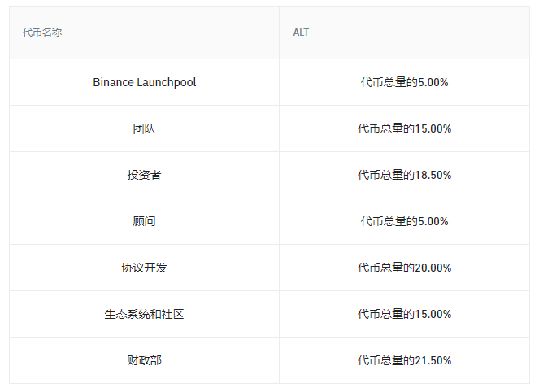Click the 代币总量的 text in 财政部 row
Image resolution: width=539 pixels, height=392 pixels.
386,360
